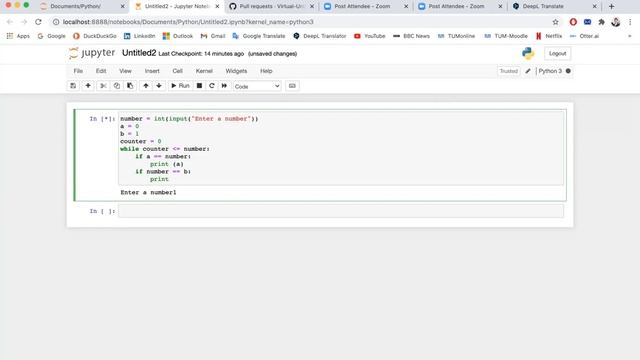
Task: Open the DuckDuckGo bookmark
Action: [x=95, y=36]
